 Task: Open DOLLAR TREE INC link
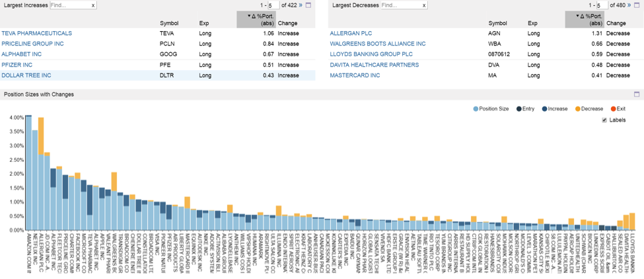coord(26,75)
